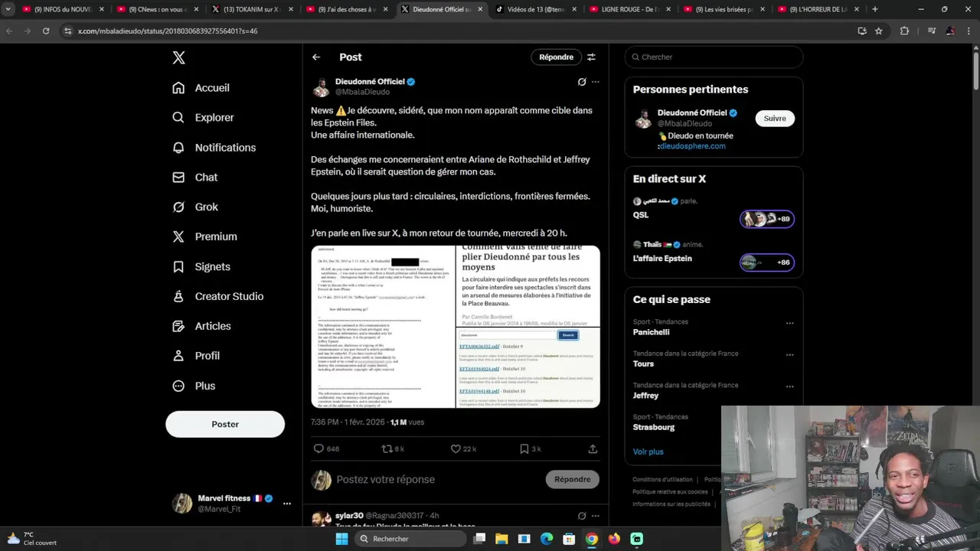
Task: Click the Répondre submit reply button
Action: tap(573, 480)
